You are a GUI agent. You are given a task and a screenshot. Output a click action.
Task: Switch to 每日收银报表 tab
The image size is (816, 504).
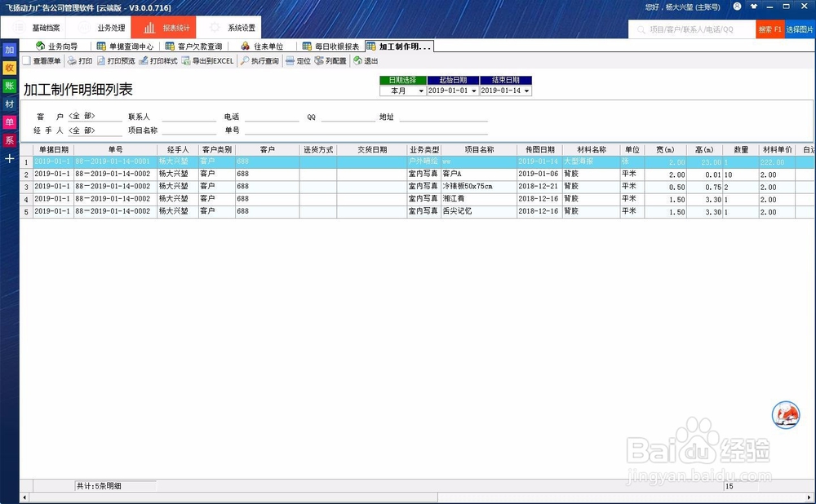point(331,46)
